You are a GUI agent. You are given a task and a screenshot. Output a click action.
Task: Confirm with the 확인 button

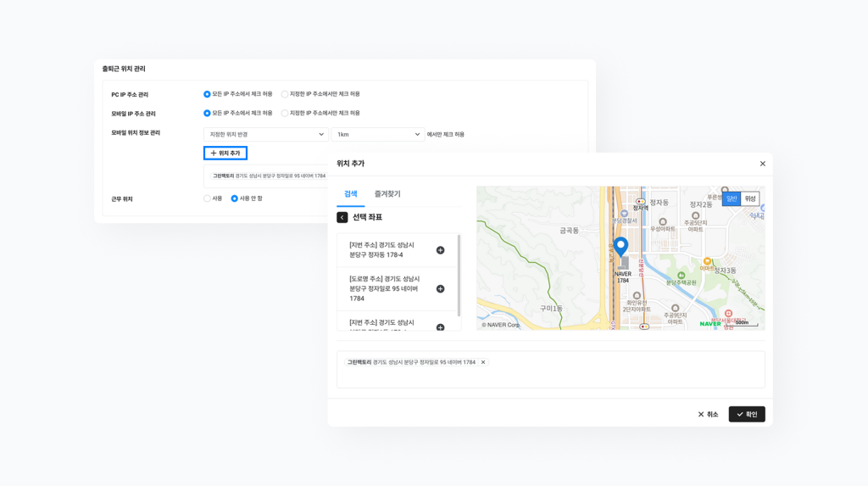[x=746, y=414]
